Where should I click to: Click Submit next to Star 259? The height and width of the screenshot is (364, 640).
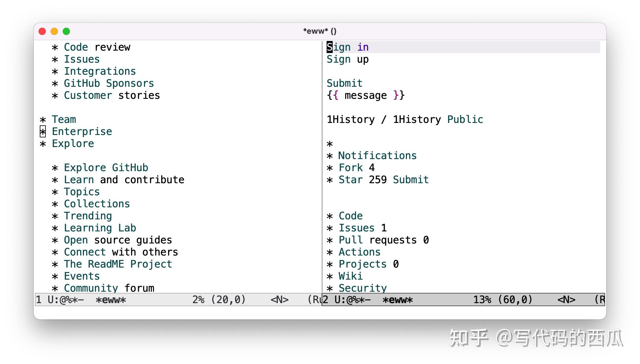pyautogui.click(x=411, y=180)
